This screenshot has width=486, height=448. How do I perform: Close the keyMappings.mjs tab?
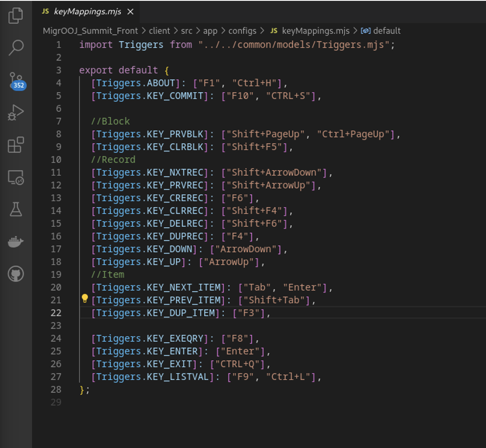coord(131,12)
